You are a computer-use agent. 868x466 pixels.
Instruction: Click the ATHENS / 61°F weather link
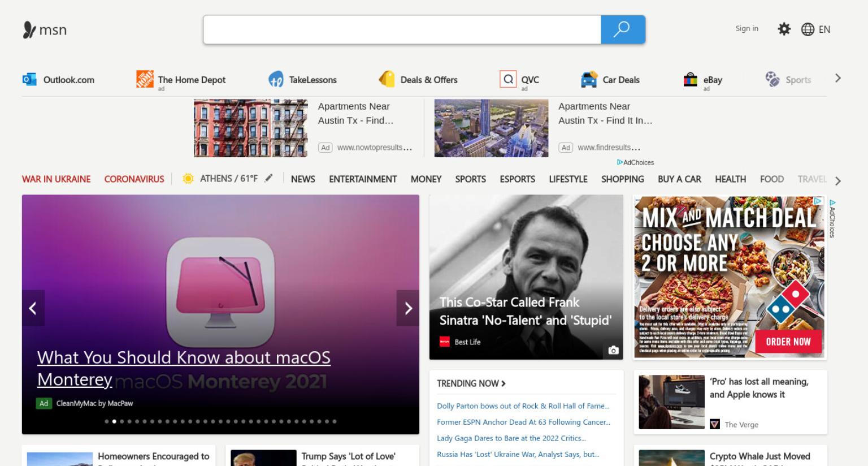coord(228,179)
